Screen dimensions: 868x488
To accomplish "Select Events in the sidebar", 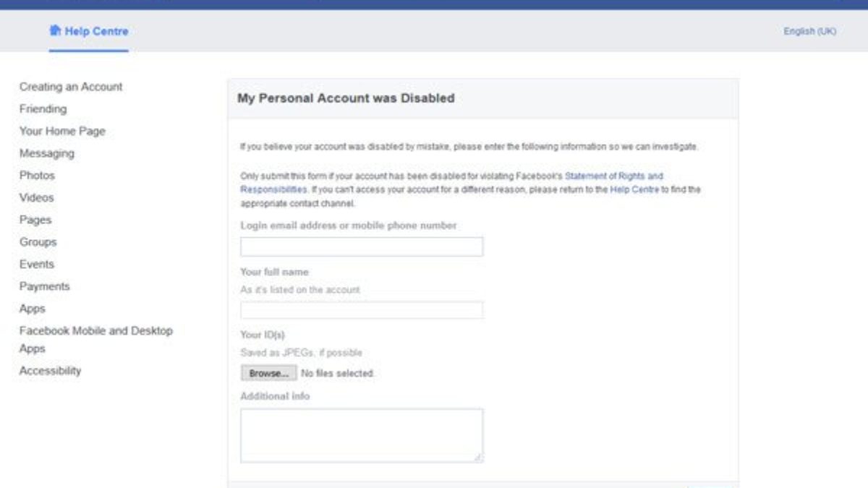I will point(36,265).
